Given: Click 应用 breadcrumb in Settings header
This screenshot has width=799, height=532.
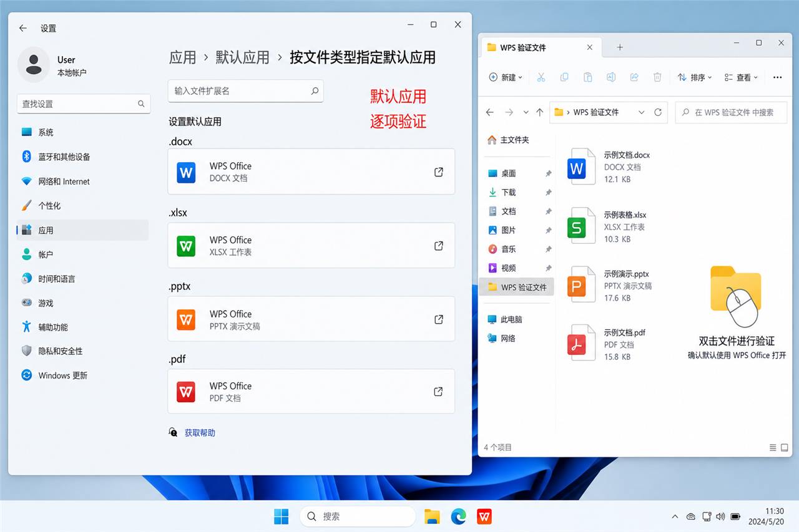Looking at the screenshot, I should point(182,57).
